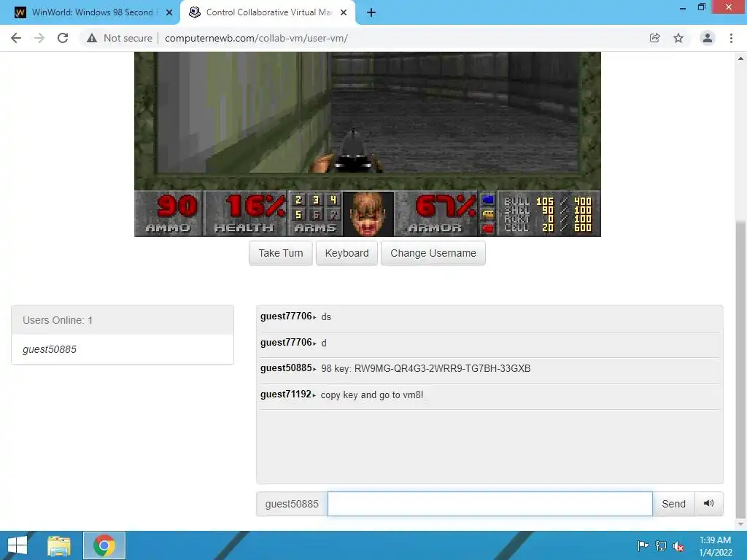The height and width of the screenshot is (560, 747).
Task: Send the chat message
Action: click(673, 504)
